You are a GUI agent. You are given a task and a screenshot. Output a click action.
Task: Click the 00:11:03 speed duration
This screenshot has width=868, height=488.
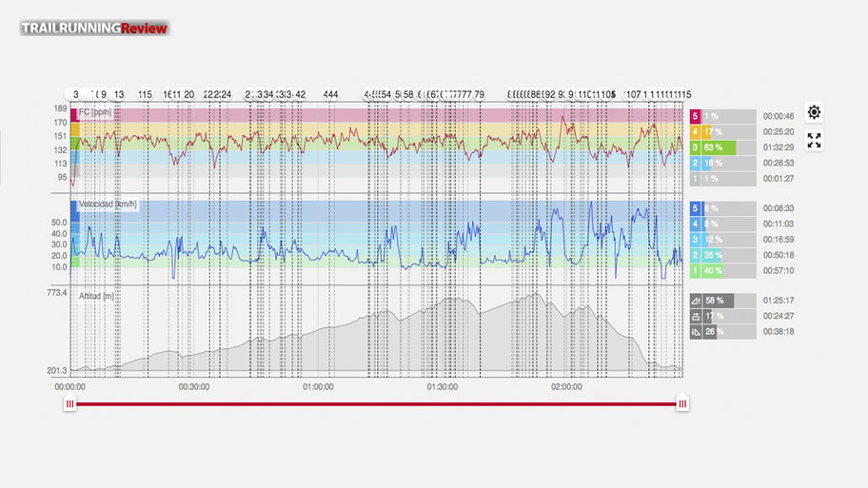click(x=779, y=224)
